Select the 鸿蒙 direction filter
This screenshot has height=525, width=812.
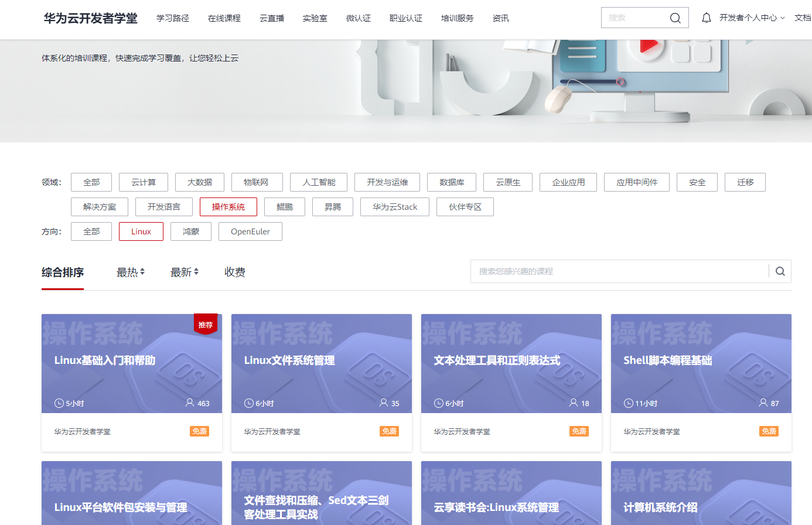(191, 231)
